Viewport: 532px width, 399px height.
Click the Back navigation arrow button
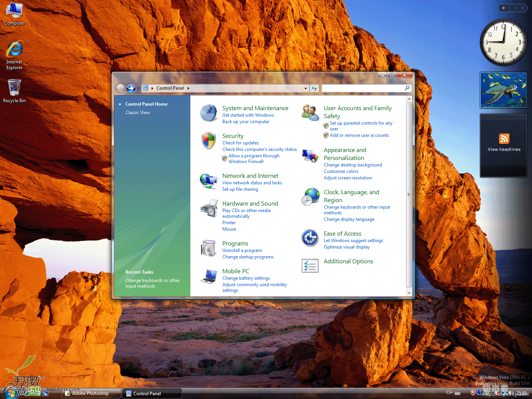coord(120,88)
